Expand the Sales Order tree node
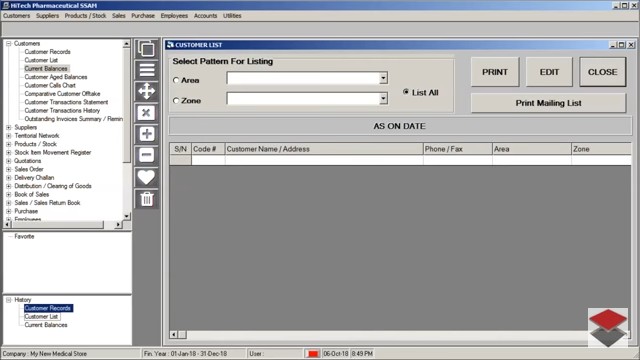This screenshot has height=360, width=640. point(9,169)
